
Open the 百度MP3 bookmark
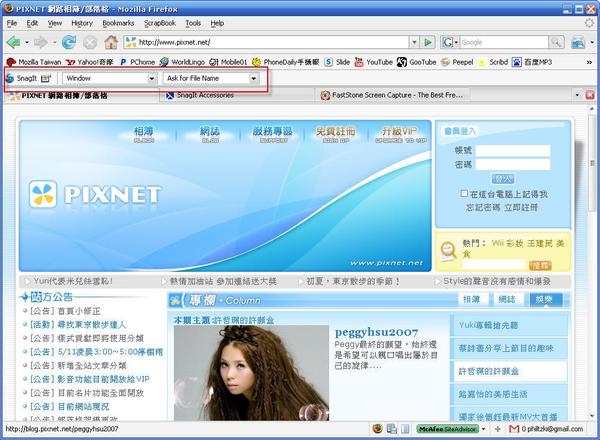[532, 62]
